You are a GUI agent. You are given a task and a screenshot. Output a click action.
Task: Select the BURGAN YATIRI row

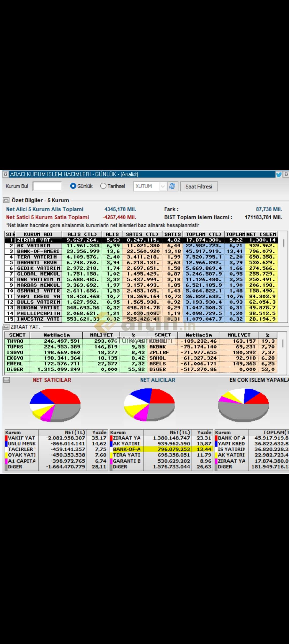(x=141, y=308)
